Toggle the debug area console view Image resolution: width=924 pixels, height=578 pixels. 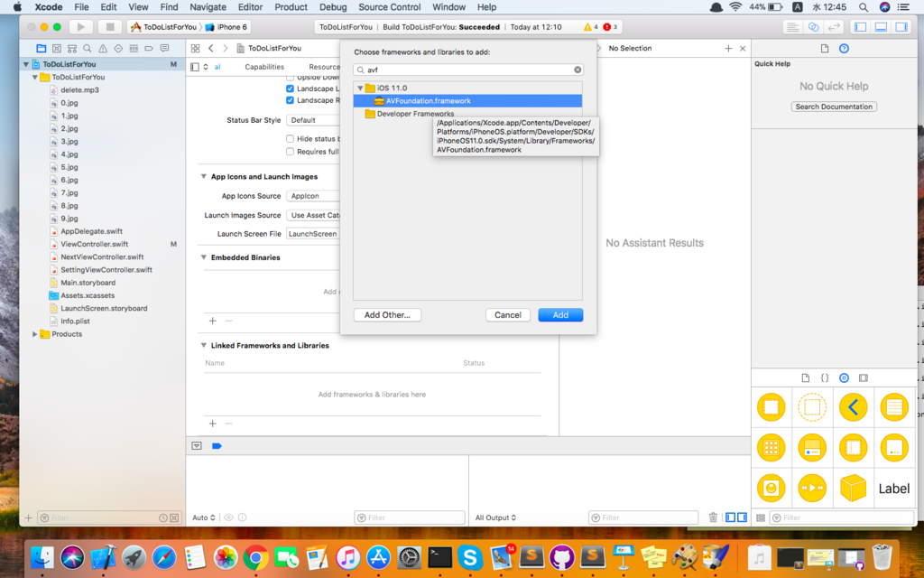[742, 517]
